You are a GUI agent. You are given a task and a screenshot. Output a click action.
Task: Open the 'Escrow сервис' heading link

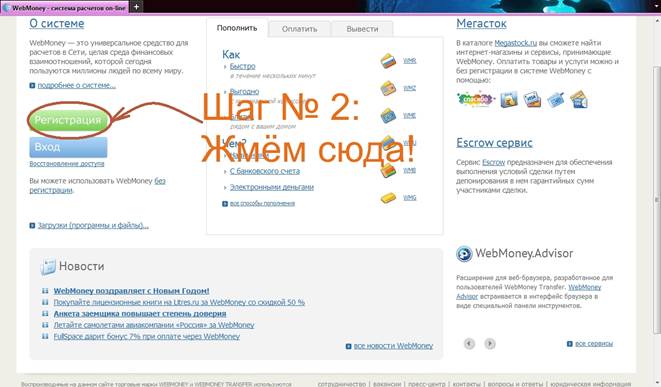pyautogui.click(x=494, y=143)
